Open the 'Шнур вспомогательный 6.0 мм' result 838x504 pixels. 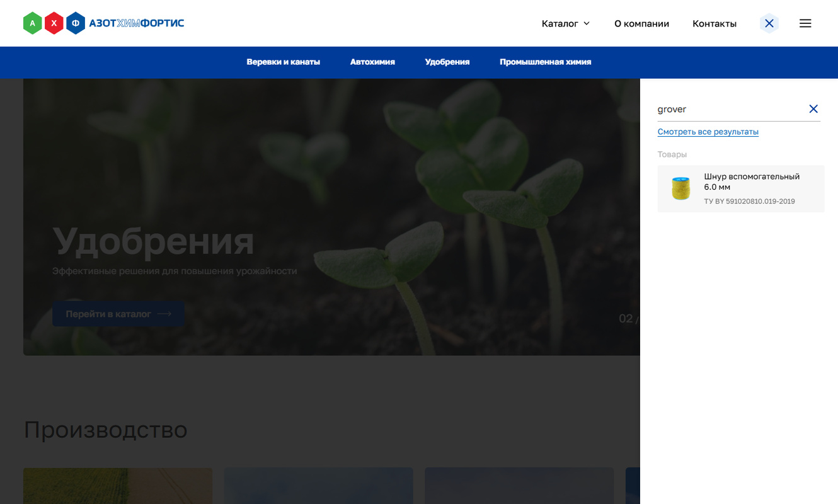point(741,188)
